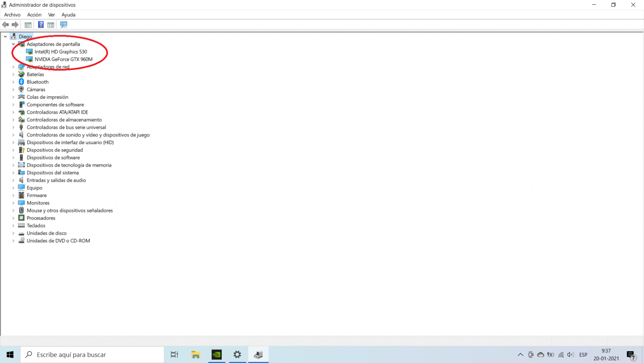Image resolution: width=644 pixels, height=363 pixels.
Task: Expand Dispositivos de seguridad
Action: (13, 150)
